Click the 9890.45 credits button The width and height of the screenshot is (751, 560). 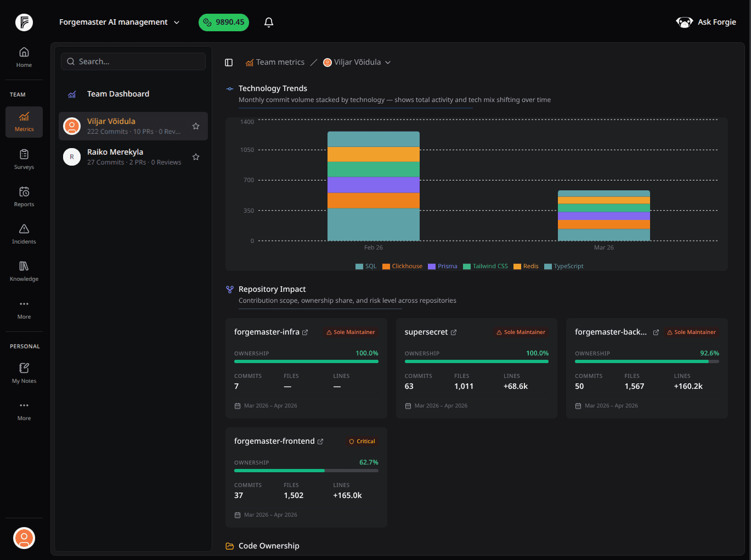coord(223,22)
